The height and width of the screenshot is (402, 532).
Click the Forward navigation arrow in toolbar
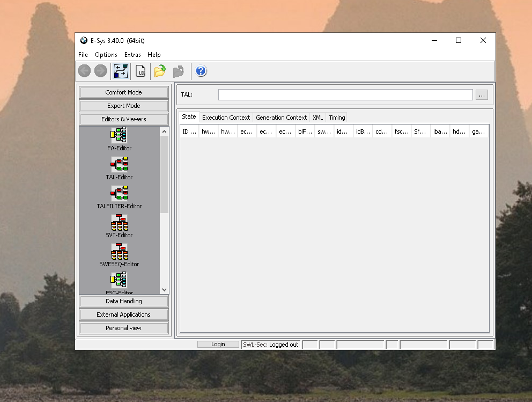pyautogui.click(x=100, y=71)
